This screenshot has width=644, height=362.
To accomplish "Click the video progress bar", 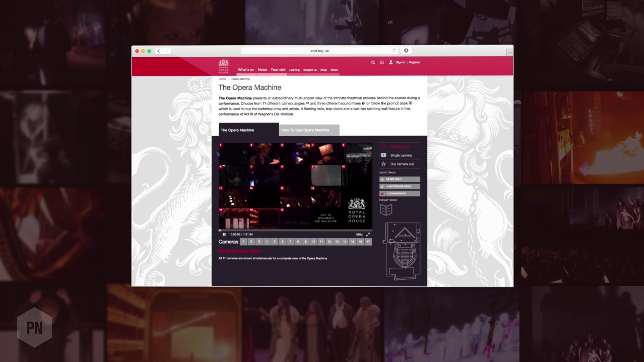I will [295, 230].
